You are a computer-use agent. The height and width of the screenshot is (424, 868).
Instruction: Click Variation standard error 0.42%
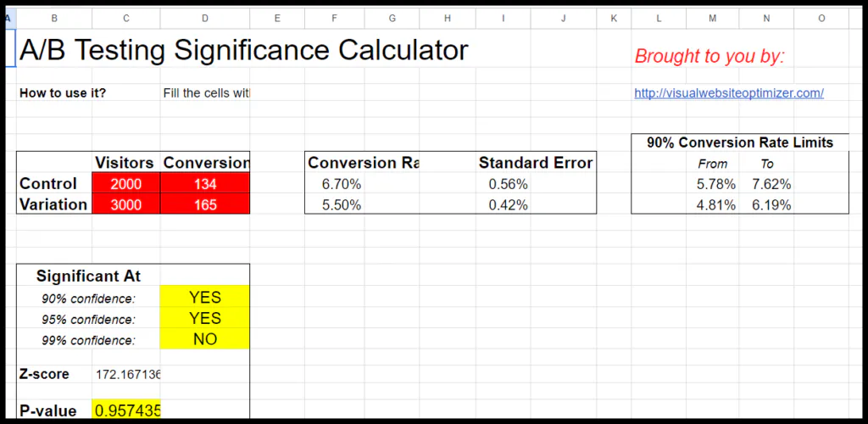tap(508, 204)
